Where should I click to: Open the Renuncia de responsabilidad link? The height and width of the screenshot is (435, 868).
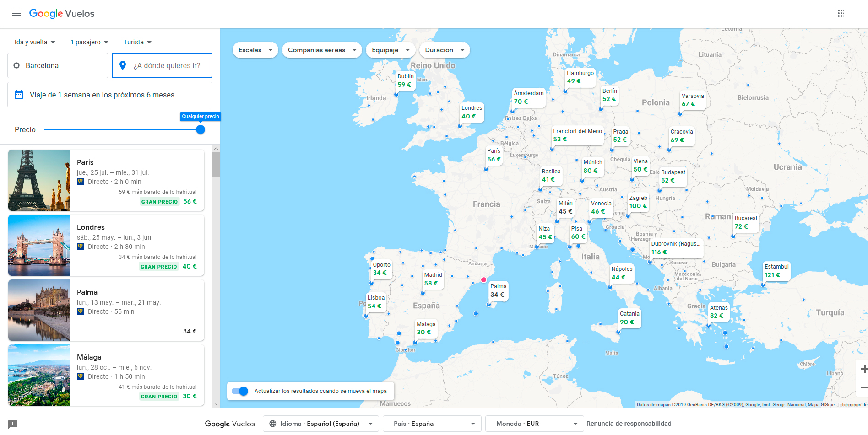[x=629, y=424]
